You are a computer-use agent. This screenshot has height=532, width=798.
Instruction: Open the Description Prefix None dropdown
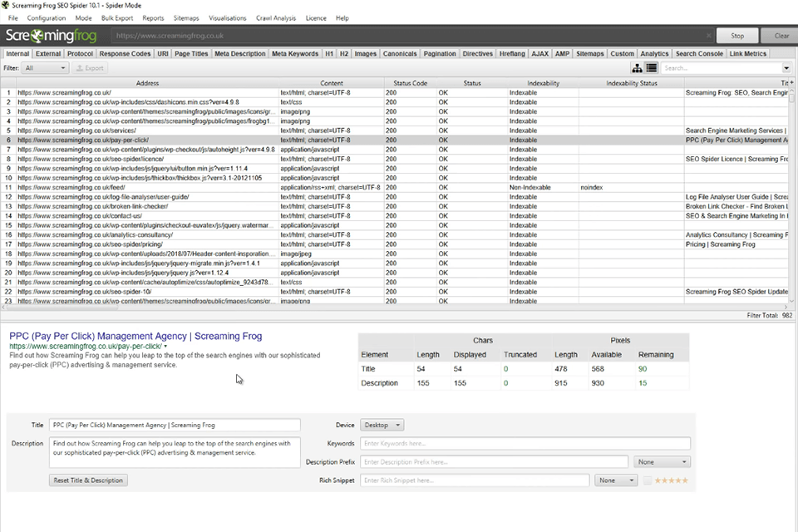point(662,461)
